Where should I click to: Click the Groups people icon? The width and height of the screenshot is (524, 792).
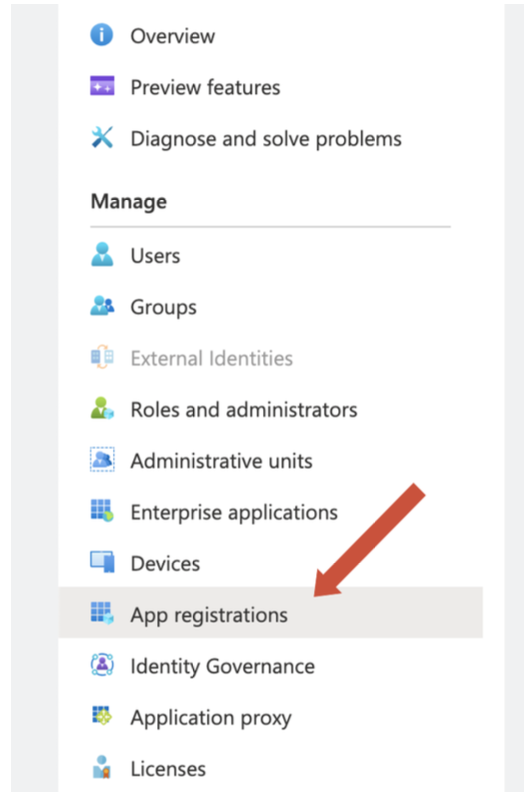click(102, 306)
